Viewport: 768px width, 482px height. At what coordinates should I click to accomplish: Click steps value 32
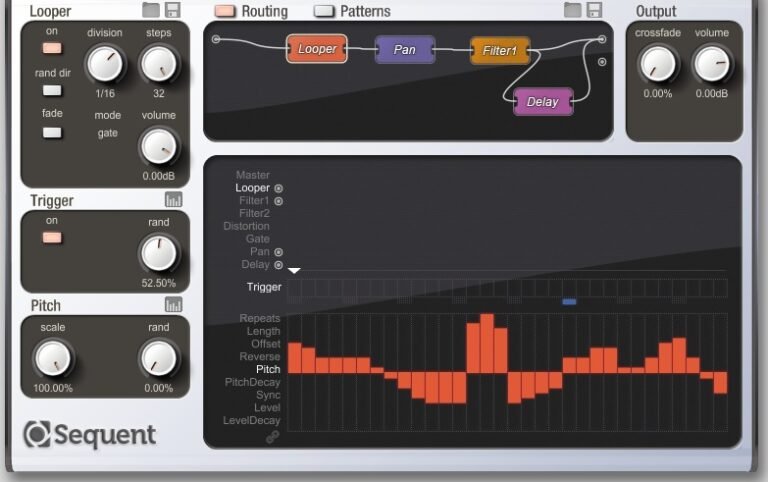[x=159, y=93]
